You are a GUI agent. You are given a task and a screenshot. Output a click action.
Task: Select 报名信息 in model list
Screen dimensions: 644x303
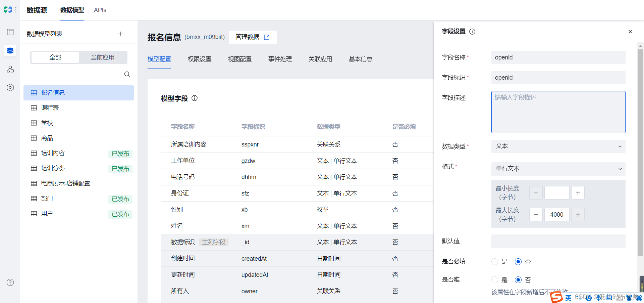click(x=79, y=93)
